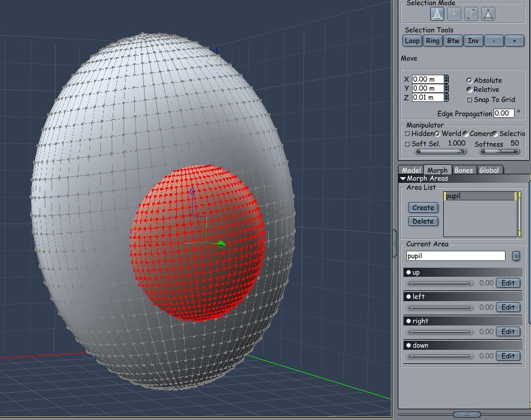Switch to the Morph tab
The height and width of the screenshot is (420, 531).
[x=437, y=170]
